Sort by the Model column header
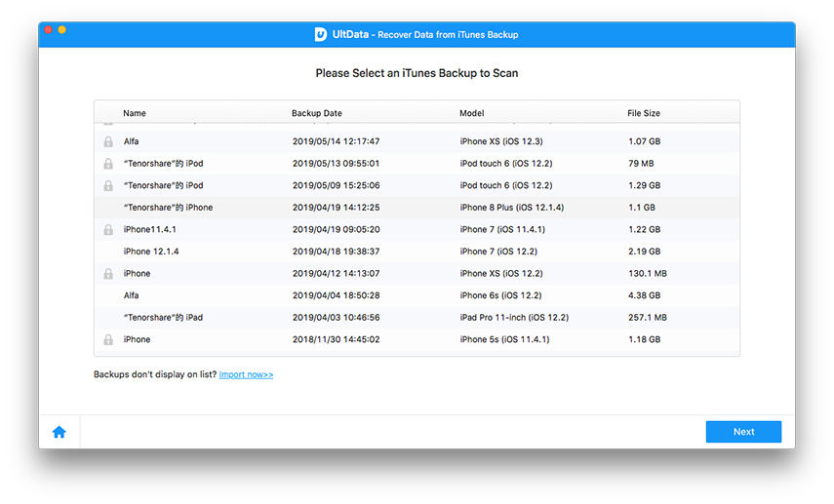 coord(472,113)
